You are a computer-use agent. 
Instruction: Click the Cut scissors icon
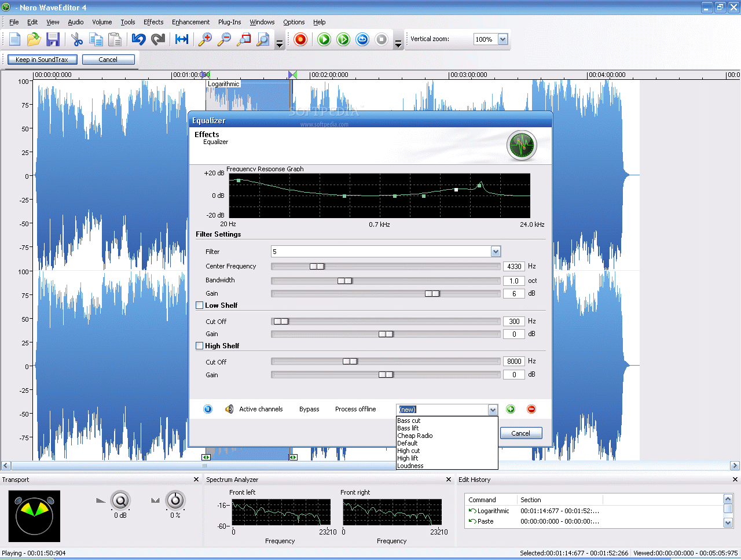[x=77, y=39]
